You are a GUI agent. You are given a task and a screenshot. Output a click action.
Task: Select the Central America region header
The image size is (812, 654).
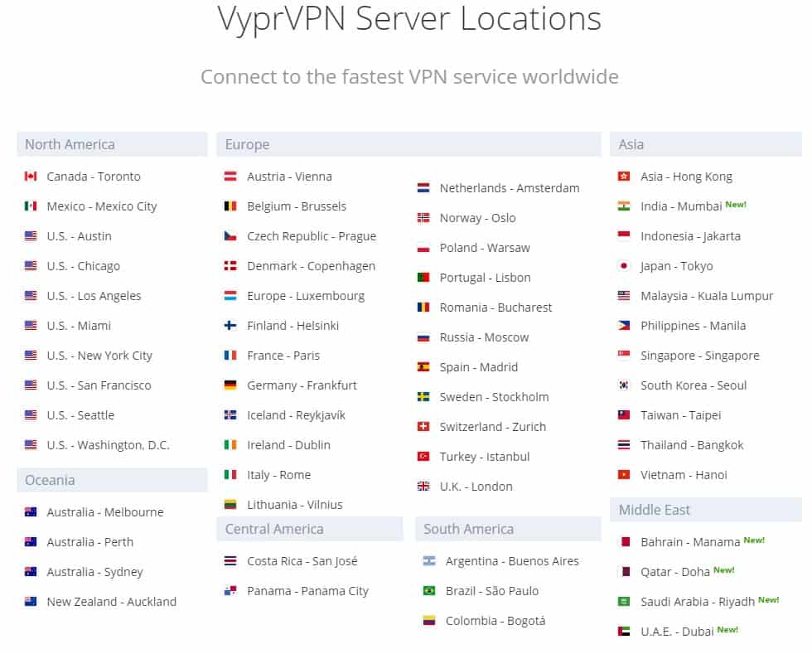pyautogui.click(x=310, y=529)
